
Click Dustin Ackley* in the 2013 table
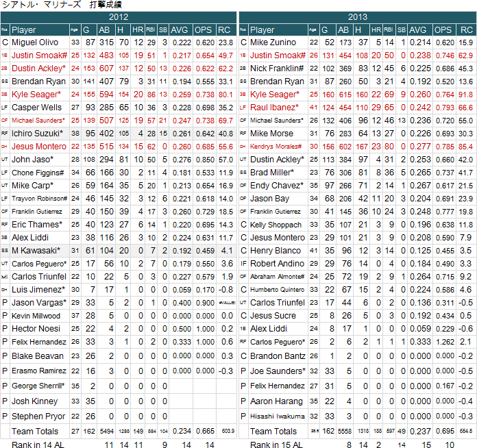pyautogui.click(x=277, y=160)
